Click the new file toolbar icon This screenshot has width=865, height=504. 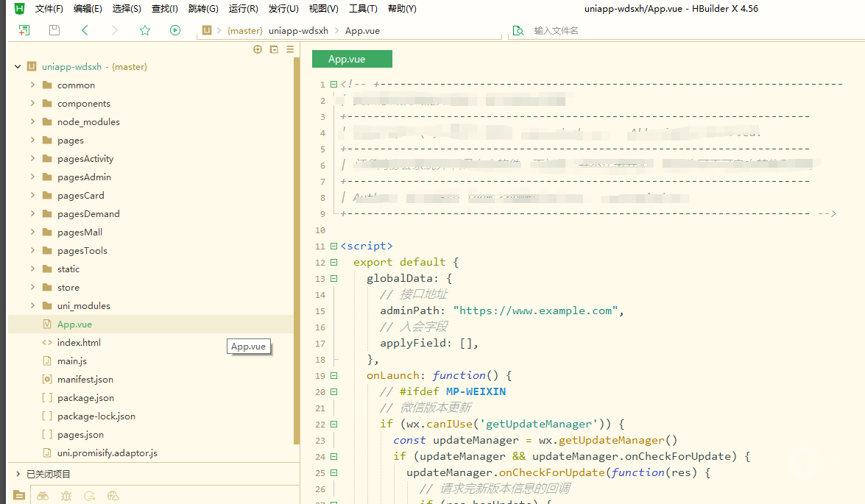coord(24,30)
